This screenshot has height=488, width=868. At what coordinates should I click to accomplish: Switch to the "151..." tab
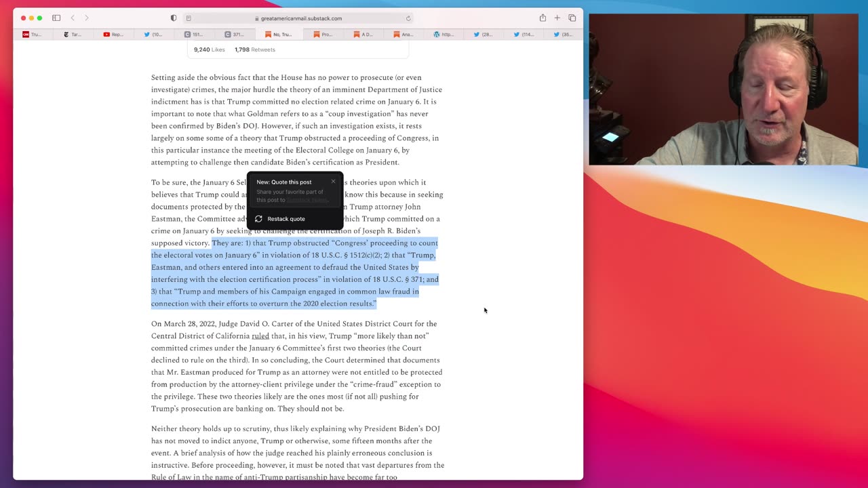click(x=194, y=34)
